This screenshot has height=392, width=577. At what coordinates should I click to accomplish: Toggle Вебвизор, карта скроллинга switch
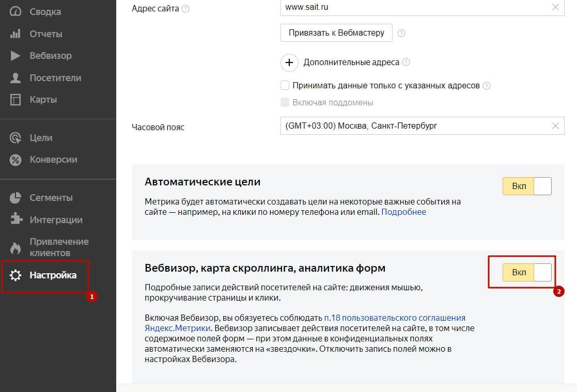click(527, 272)
